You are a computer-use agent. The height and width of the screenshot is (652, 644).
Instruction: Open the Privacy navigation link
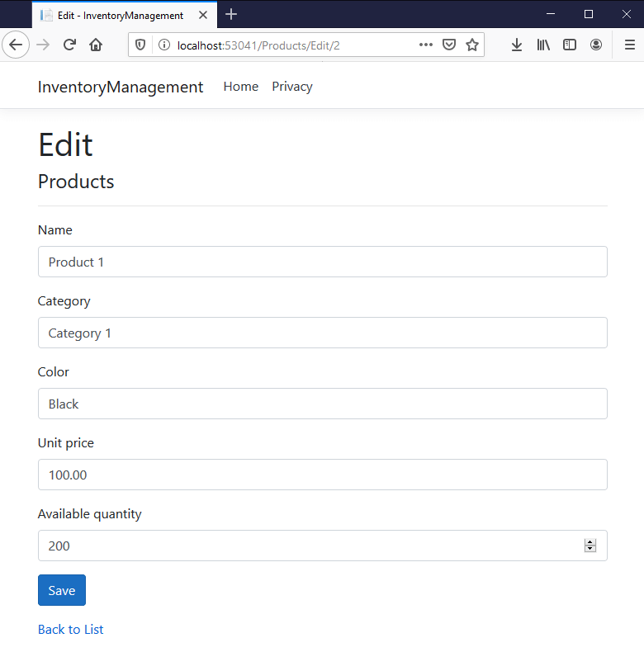coord(292,87)
